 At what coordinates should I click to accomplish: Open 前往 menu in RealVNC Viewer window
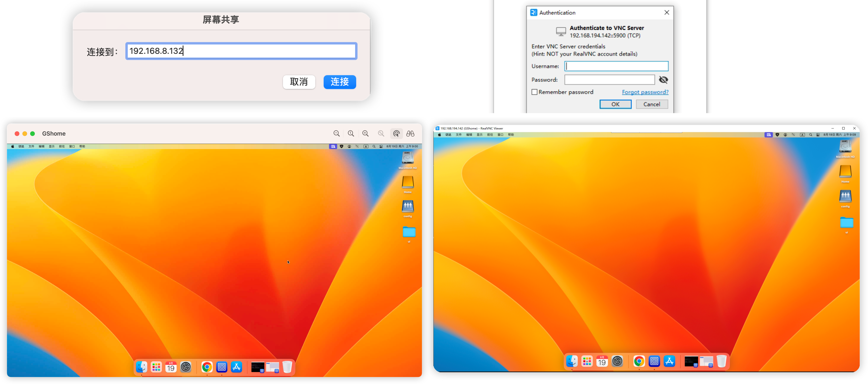click(490, 135)
